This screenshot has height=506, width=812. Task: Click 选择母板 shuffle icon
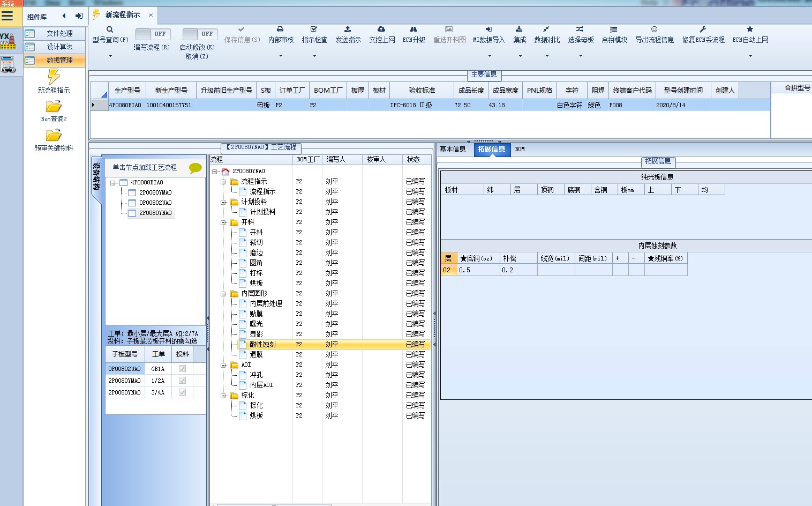[580, 29]
